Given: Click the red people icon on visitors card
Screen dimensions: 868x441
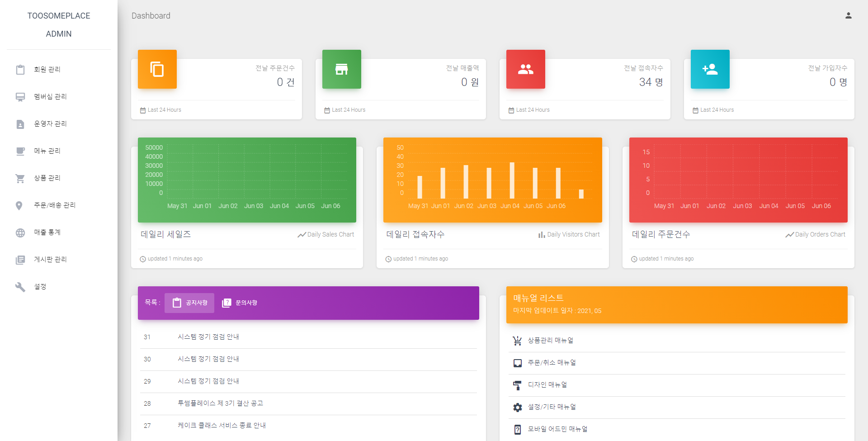Looking at the screenshot, I should point(525,69).
